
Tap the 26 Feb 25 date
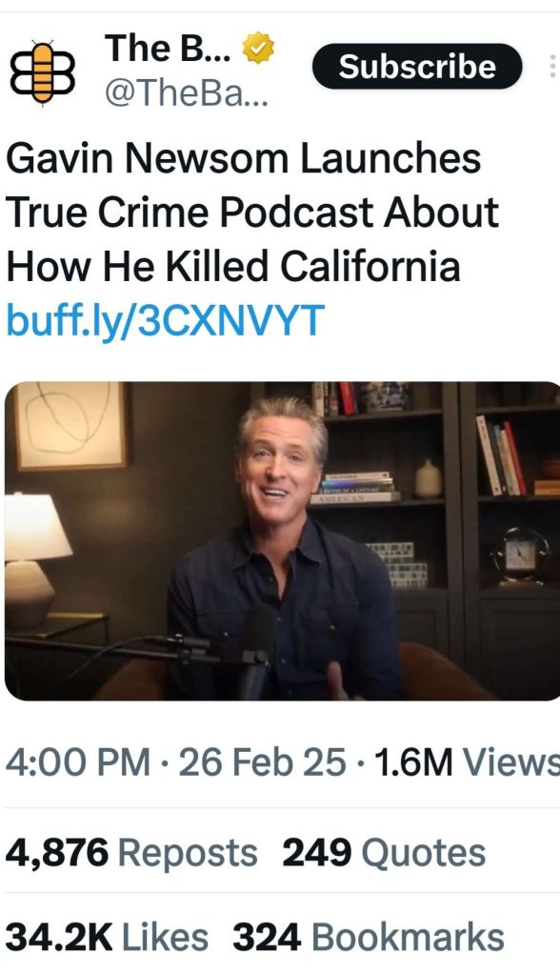[x=262, y=762]
